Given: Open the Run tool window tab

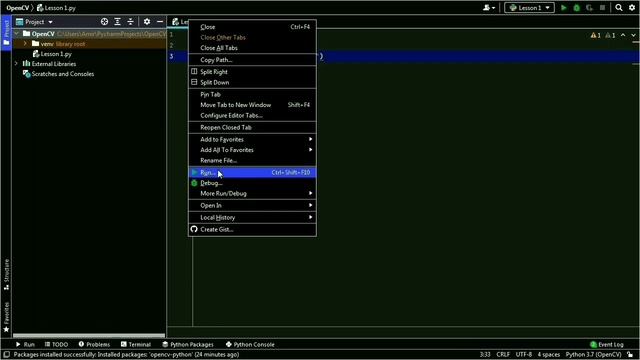Looking at the screenshot, I should pyautogui.click(x=25, y=344).
